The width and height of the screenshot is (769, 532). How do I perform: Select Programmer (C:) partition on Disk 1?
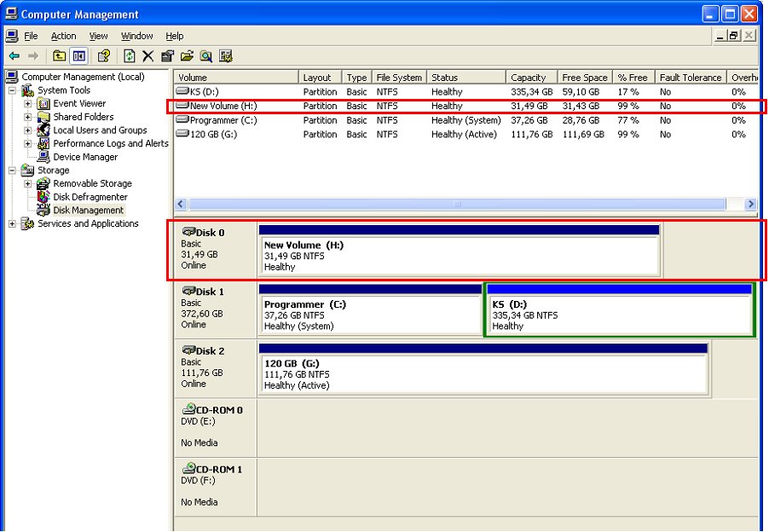pos(370,309)
